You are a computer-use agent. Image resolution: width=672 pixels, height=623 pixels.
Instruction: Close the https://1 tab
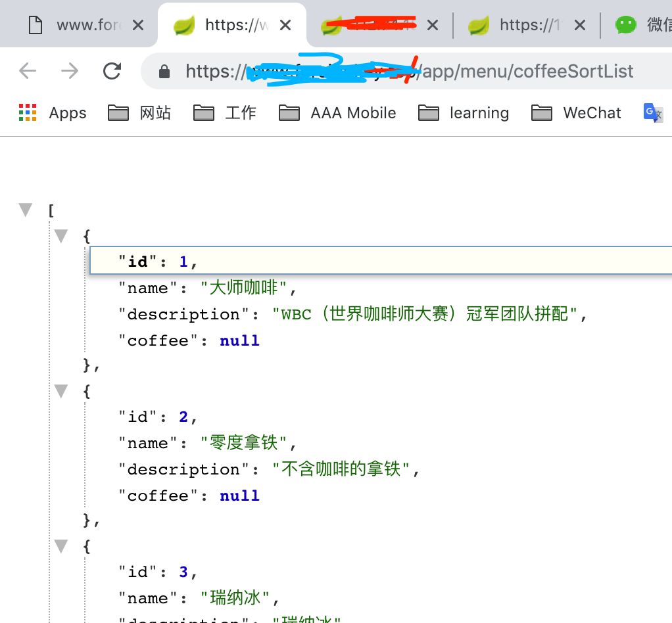(x=580, y=25)
